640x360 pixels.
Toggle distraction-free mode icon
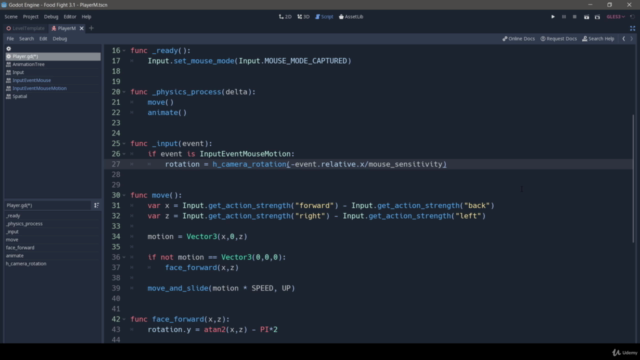point(632,28)
